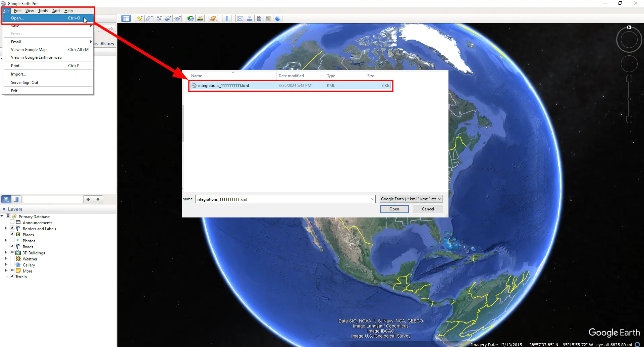Open the Tools menu
The image size is (644, 347).
43,11
